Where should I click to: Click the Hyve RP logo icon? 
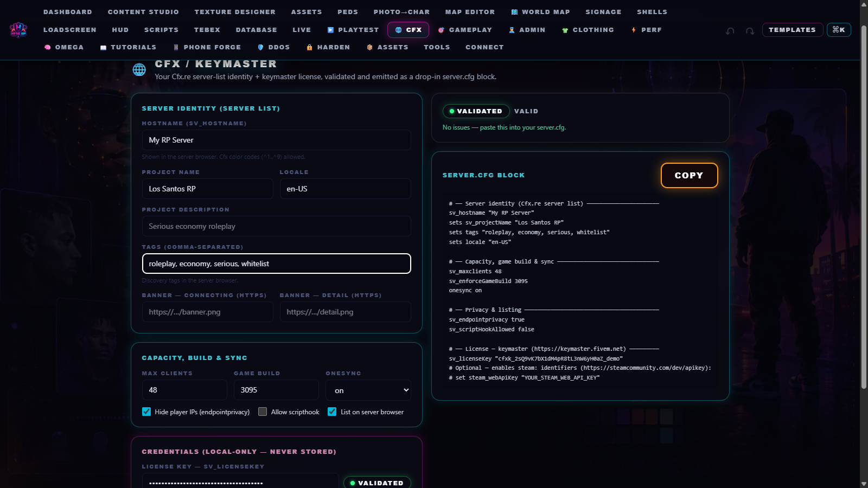18,29
